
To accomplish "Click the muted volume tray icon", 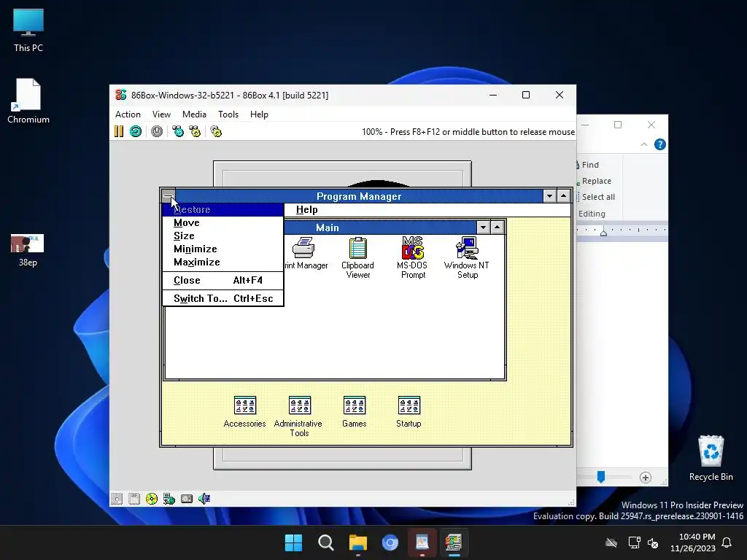I will pos(654,542).
